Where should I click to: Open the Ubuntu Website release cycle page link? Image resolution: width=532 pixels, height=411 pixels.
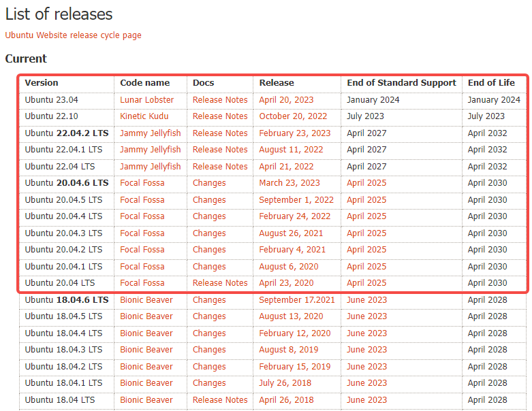[x=73, y=35]
